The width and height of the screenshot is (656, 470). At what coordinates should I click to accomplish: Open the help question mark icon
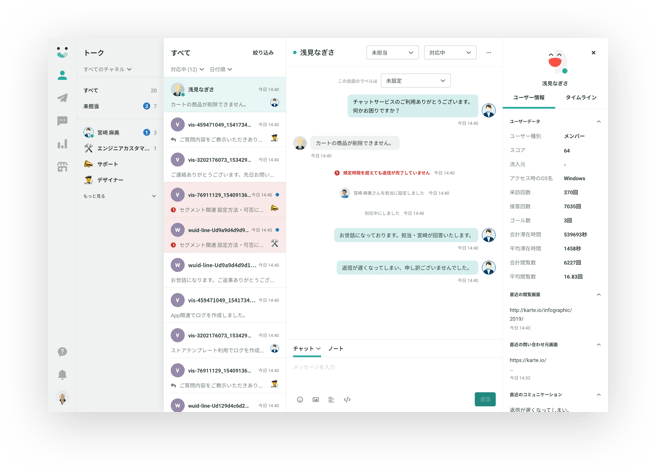(x=62, y=352)
